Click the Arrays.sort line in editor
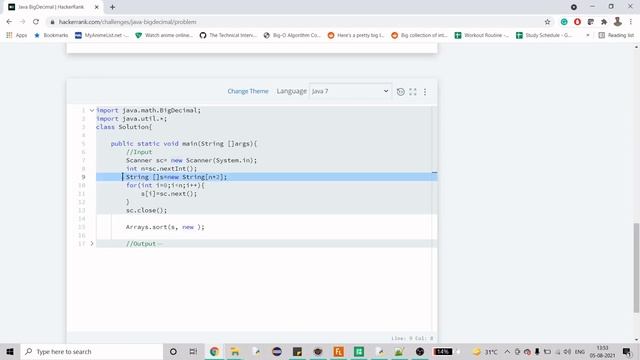 click(165, 227)
